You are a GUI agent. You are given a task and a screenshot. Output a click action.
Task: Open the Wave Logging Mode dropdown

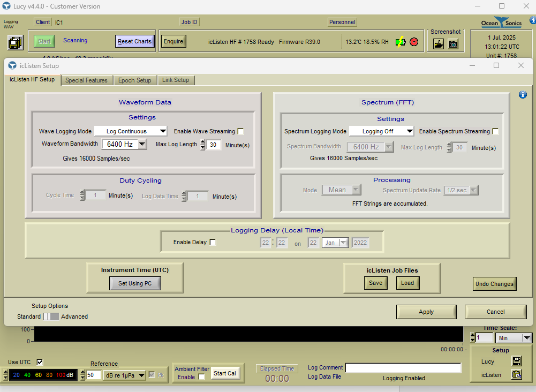click(131, 131)
